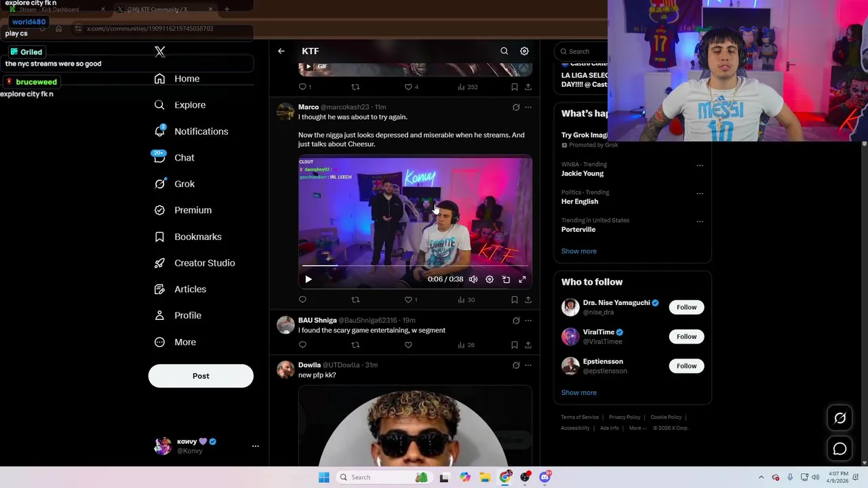Open Terms of Service link
The width and height of the screenshot is (868, 488).
pyautogui.click(x=580, y=418)
